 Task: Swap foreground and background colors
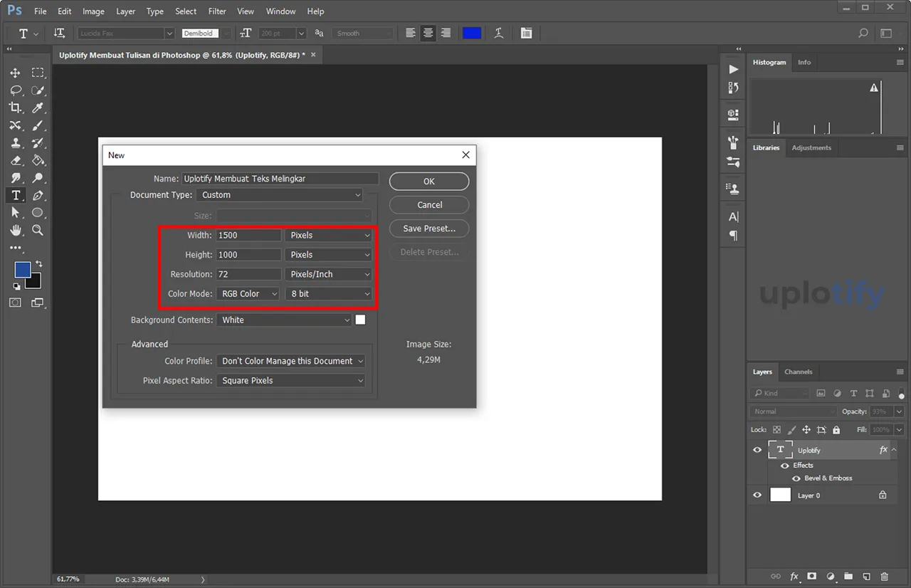click(38, 263)
